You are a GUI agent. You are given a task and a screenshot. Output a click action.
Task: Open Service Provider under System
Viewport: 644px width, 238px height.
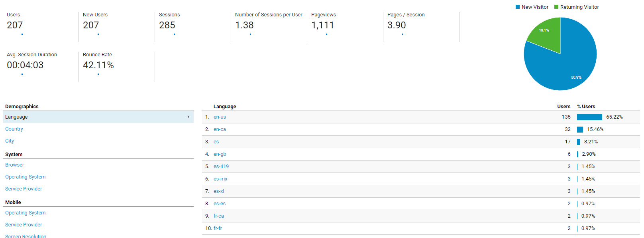click(x=24, y=189)
